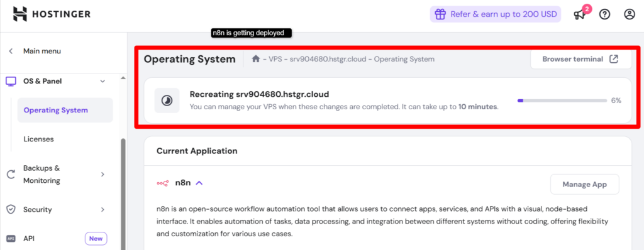Click the home icon in breadcrumb
This screenshot has height=250, width=644.
256,59
